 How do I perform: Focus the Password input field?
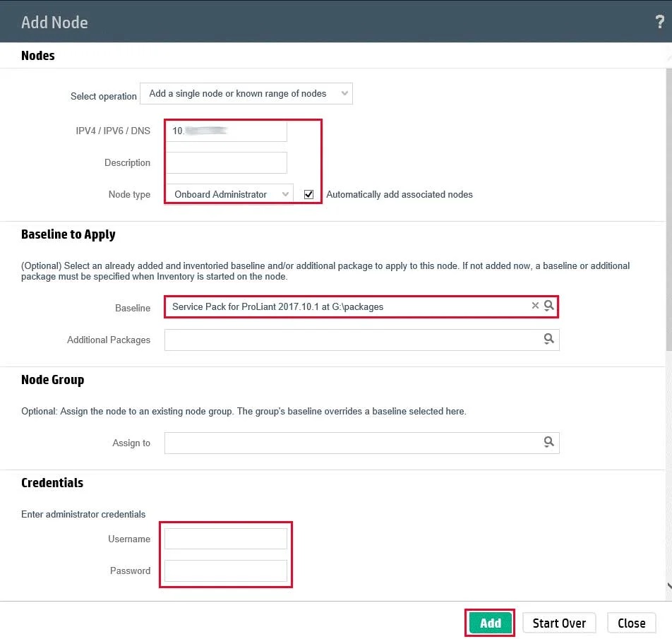point(226,571)
